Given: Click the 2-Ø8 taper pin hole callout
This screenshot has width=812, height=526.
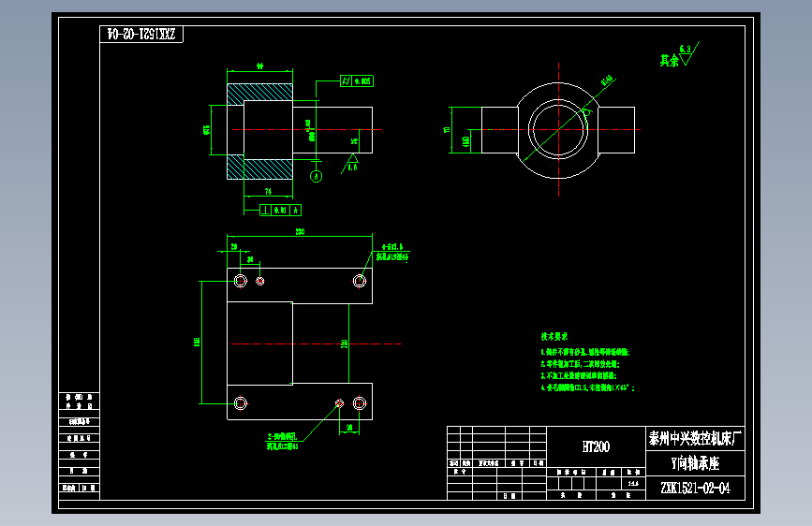Looking at the screenshot, I should coord(283,442).
